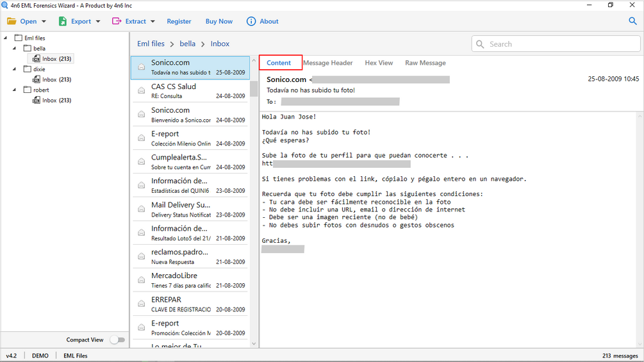644x362 pixels.
Task: Select robert Inbox mailbox icon
Action: [37, 100]
